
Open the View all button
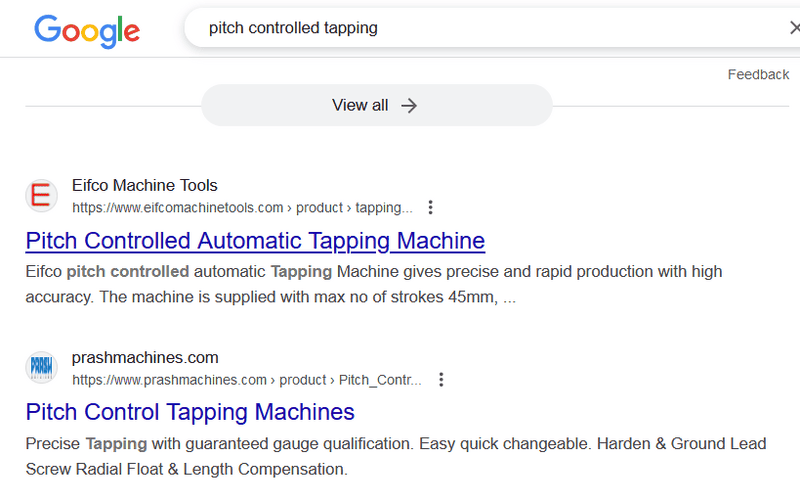(x=377, y=105)
